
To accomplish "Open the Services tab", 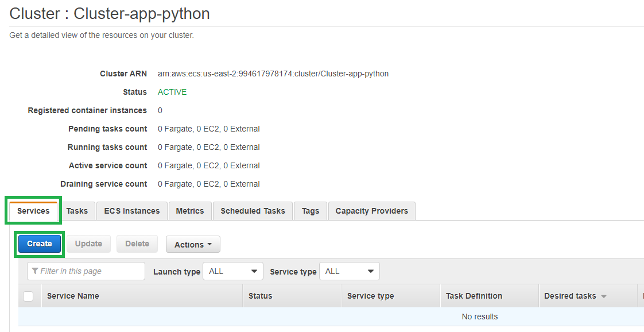I will 33,211.
